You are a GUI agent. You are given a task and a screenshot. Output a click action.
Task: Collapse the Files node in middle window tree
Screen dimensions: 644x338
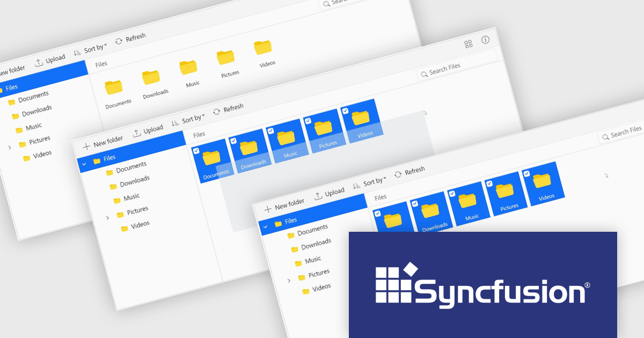tap(84, 163)
